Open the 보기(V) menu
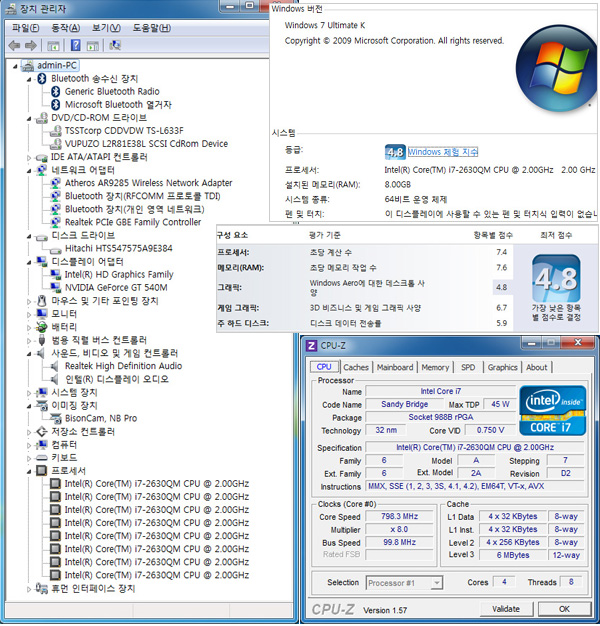The height and width of the screenshot is (626, 600). tap(106, 28)
